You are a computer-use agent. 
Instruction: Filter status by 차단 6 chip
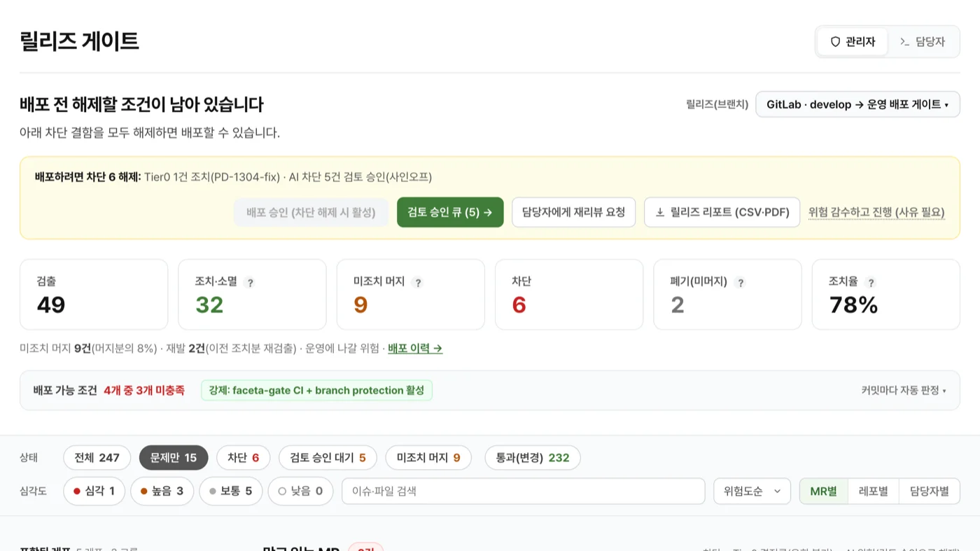243,458
